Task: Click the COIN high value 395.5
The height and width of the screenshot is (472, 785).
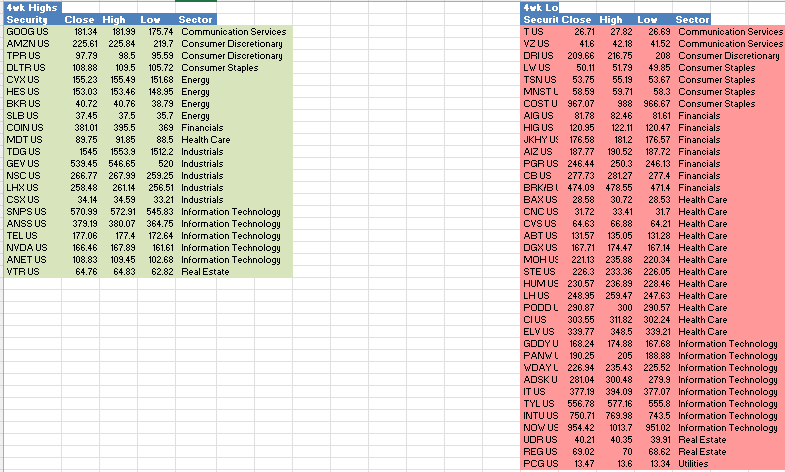Action: pos(119,128)
